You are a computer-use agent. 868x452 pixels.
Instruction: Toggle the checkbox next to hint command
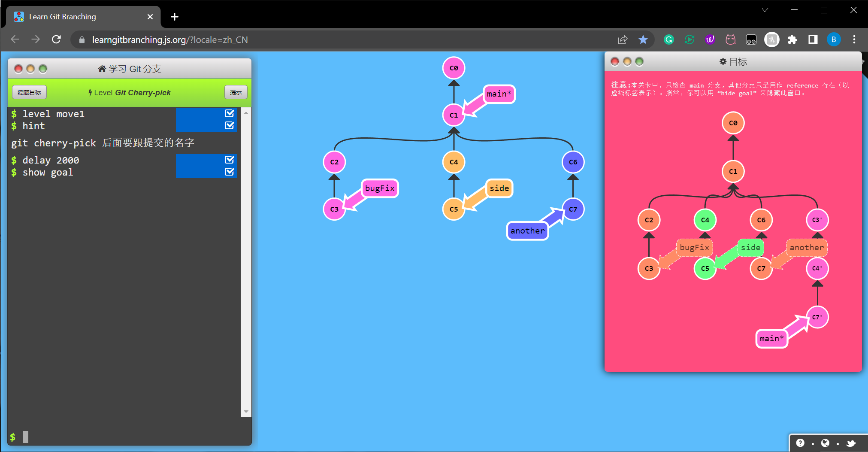pyautogui.click(x=230, y=125)
